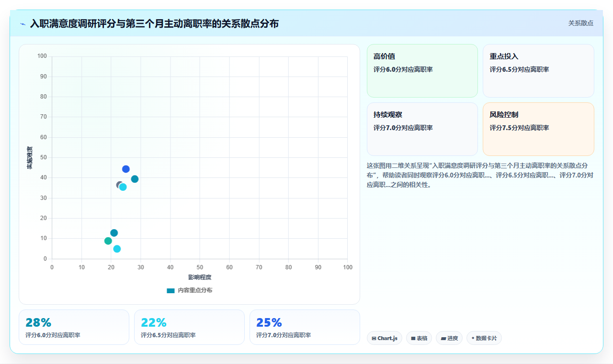Click 评分6.5分对应离职率 under 重点投入

click(x=519, y=69)
